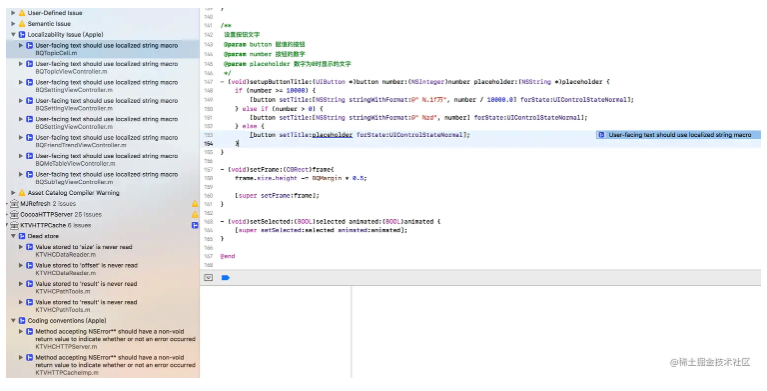Image resolution: width=767 pixels, height=391 pixels.
Task: Click analyzer icon of Localizability Issue (Apple)
Action: tap(22, 34)
